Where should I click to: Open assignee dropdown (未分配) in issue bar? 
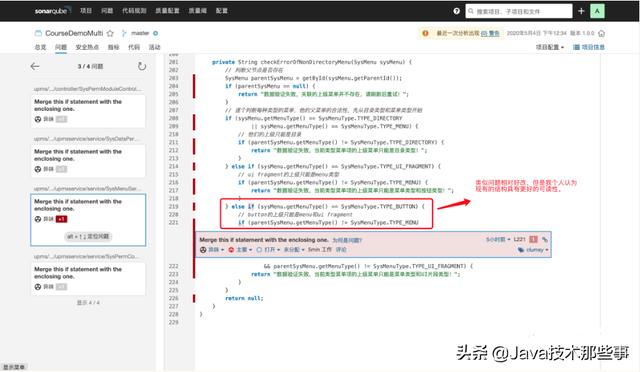[294, 249]
